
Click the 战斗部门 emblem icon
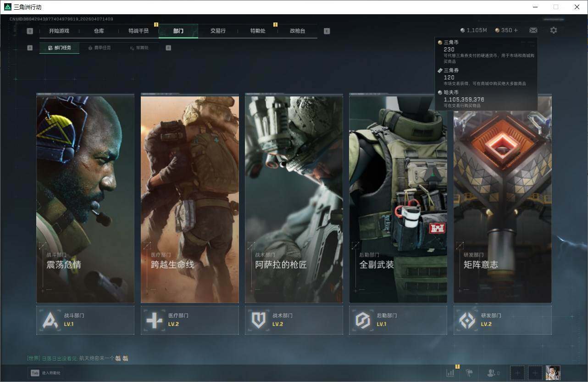[x=50, y=320]
